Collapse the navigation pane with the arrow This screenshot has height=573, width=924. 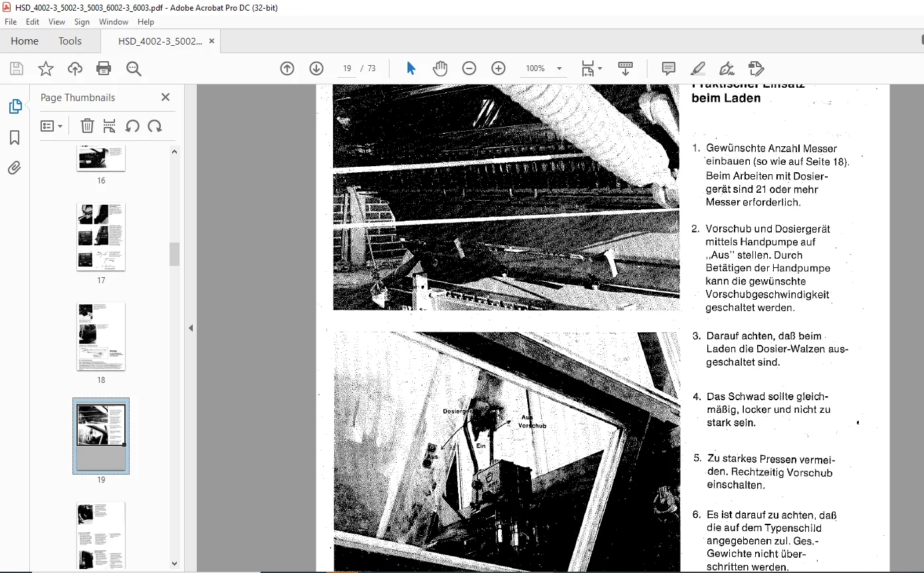click(191, 328)
